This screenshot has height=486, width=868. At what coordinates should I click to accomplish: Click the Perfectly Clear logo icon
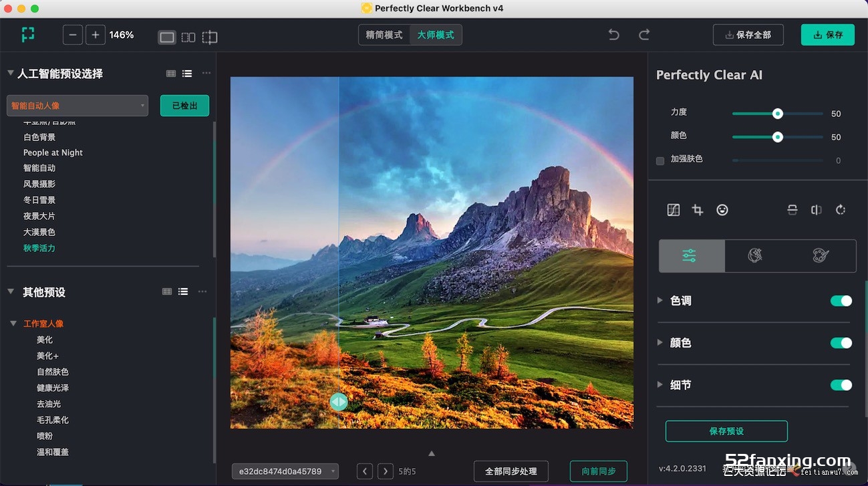tap(28, 35)
